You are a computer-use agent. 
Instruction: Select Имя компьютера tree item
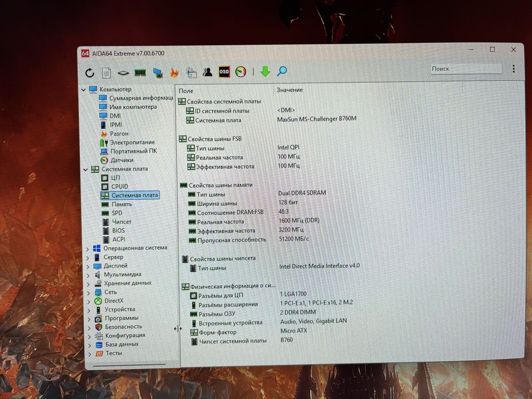pyautogui.click(x=128, y=107)
